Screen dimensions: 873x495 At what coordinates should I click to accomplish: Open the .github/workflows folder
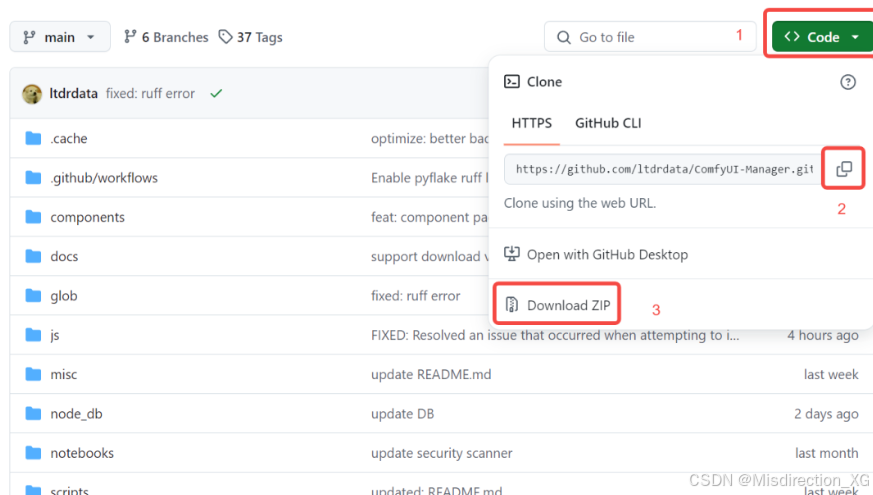point(104,178)
